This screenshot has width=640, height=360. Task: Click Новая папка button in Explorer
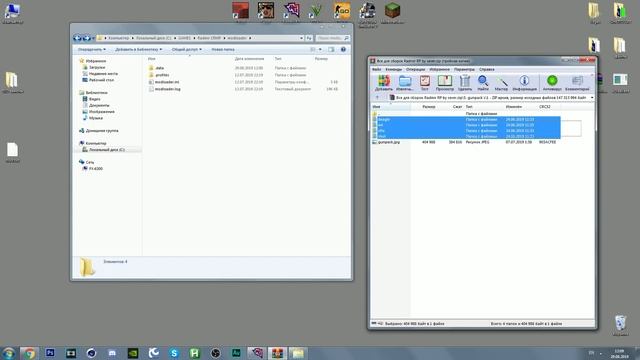click(223, 49)
